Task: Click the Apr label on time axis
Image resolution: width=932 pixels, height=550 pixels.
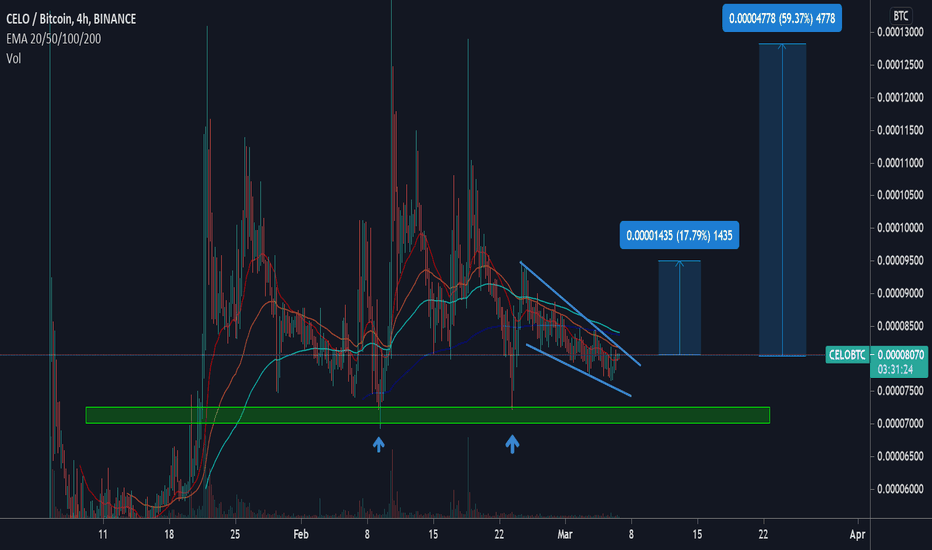Action: click(857, 535)
